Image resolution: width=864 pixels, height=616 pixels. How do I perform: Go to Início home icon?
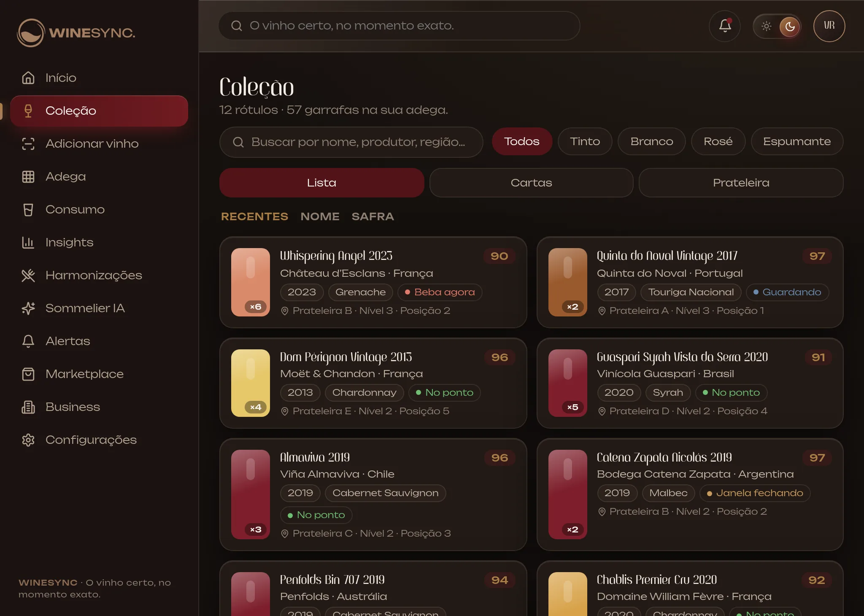[x=28, y=78]
